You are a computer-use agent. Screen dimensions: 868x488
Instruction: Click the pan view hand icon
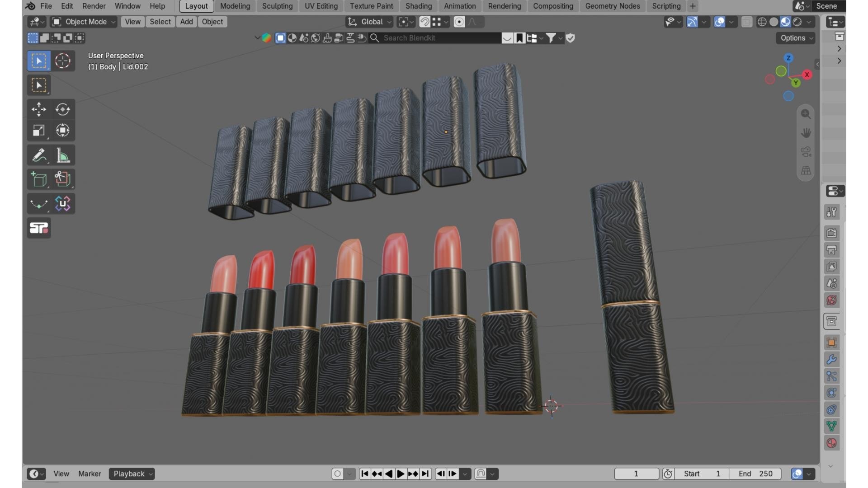[x=806, y=133]
